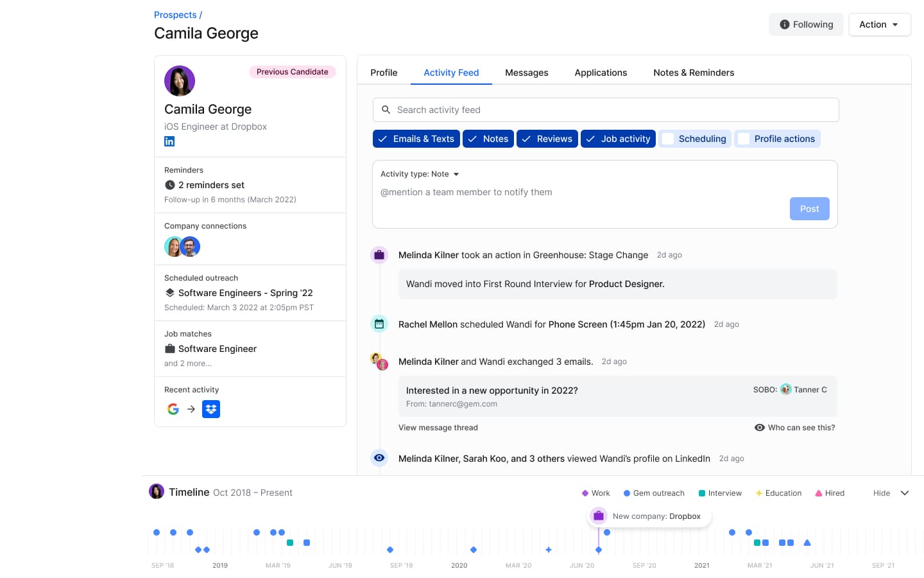Open the LinkedIn profile icon
Image resolution: width=924 pixels, height=578 pixels.
(x=169, y=141)
